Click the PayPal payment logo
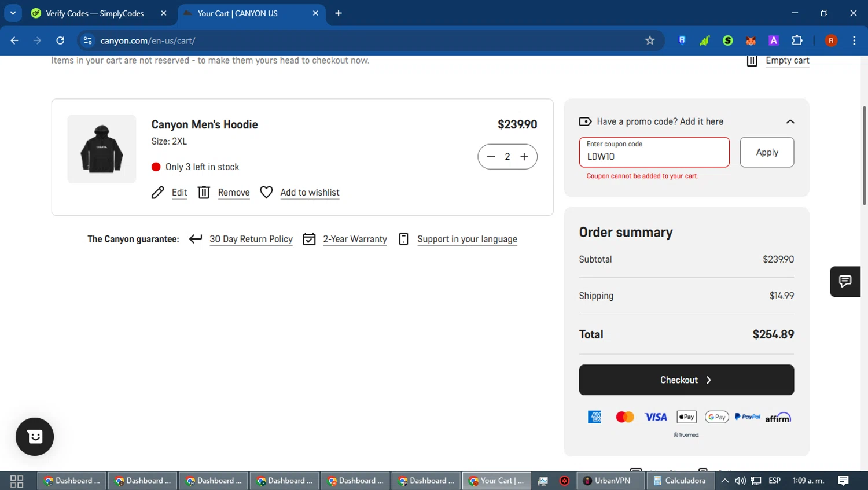 coord(748,417)
